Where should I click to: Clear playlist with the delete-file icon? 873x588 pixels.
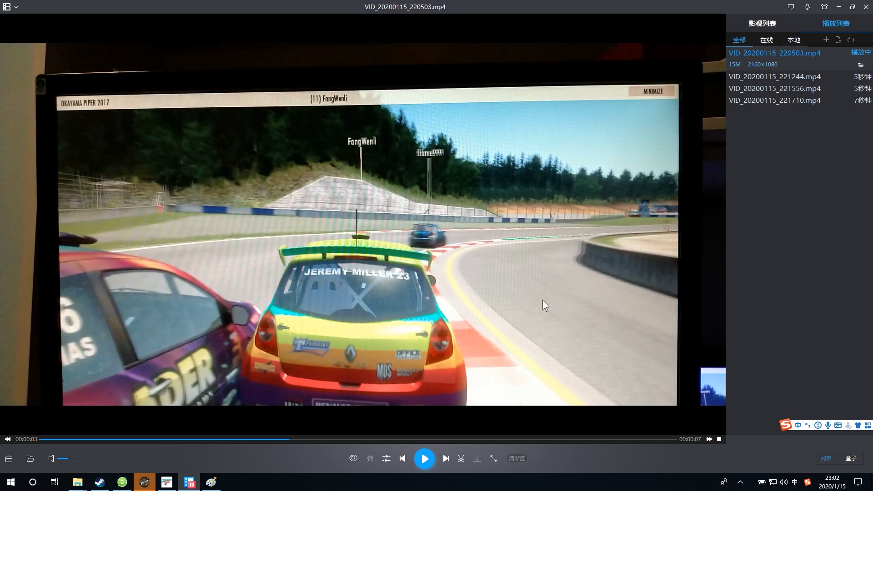[838, 40]
